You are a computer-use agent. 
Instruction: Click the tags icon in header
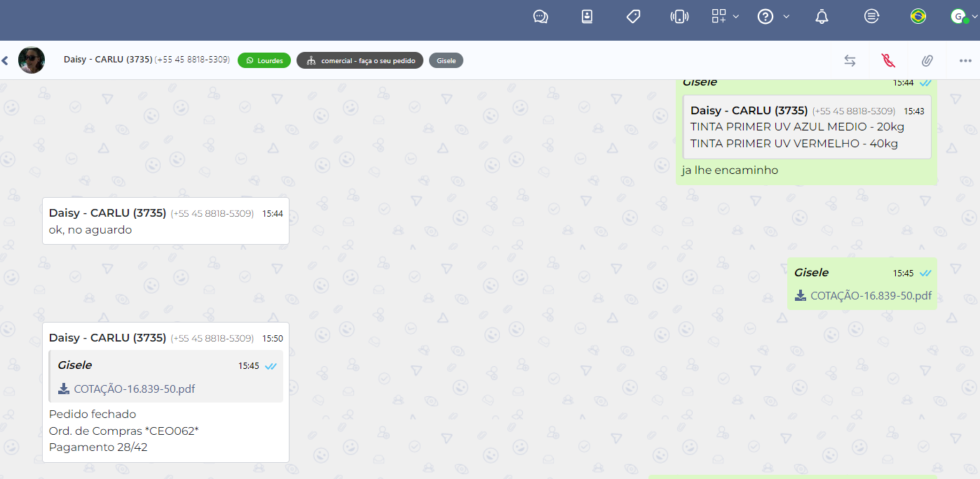[x=634, y=17]
